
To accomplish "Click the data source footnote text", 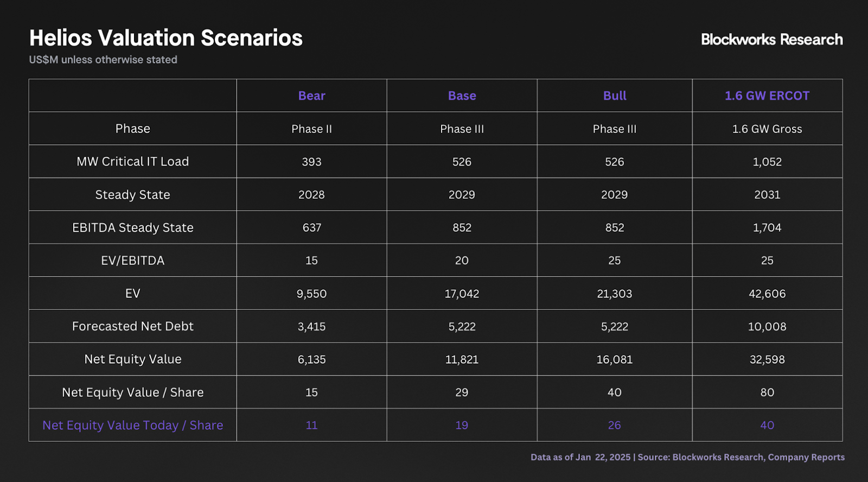I will tap(687, 457).
